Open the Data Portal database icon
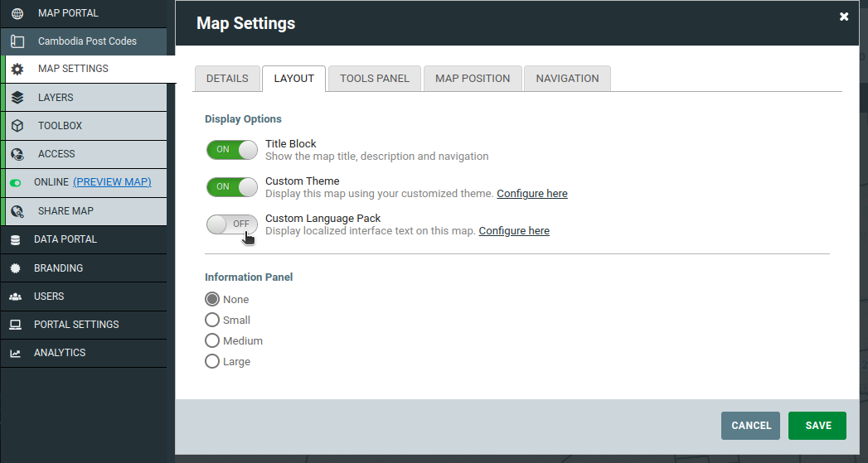 click(16, 239)
